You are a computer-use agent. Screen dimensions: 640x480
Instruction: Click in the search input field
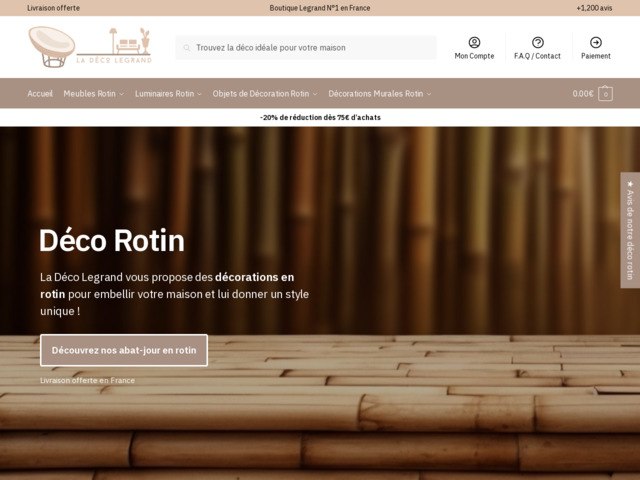point(310,47)
